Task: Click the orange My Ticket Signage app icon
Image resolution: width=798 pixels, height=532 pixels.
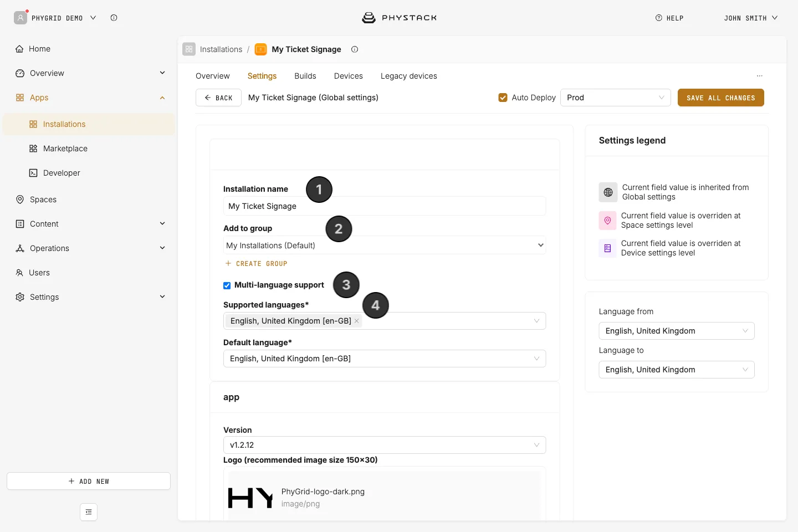Action: [260, 49]
